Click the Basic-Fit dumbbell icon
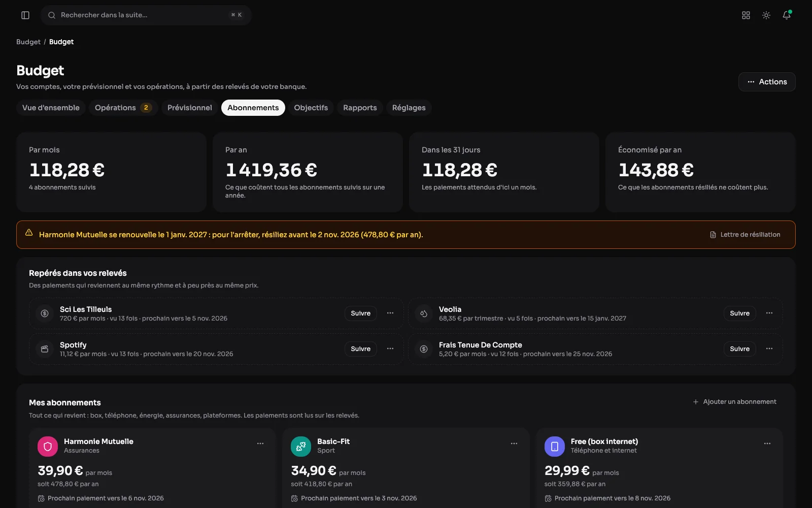Screen dimensions: 812x508 301,447
